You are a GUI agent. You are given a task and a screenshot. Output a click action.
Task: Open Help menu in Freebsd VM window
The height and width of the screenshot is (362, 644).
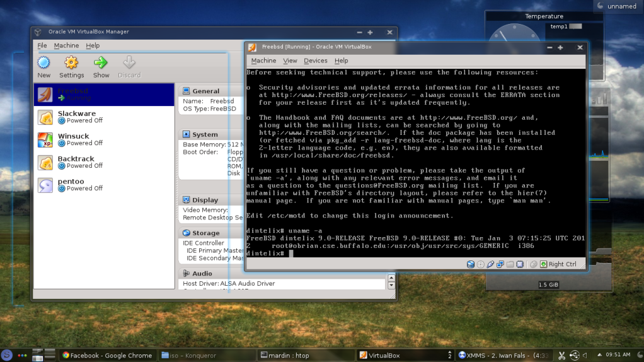(342, 61)
